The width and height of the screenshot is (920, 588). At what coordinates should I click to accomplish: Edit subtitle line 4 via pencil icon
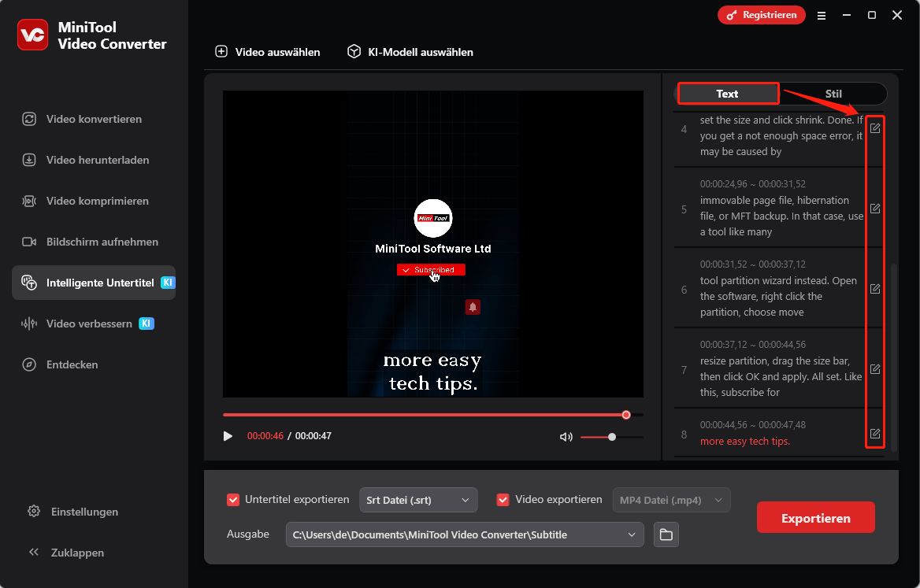875,128
